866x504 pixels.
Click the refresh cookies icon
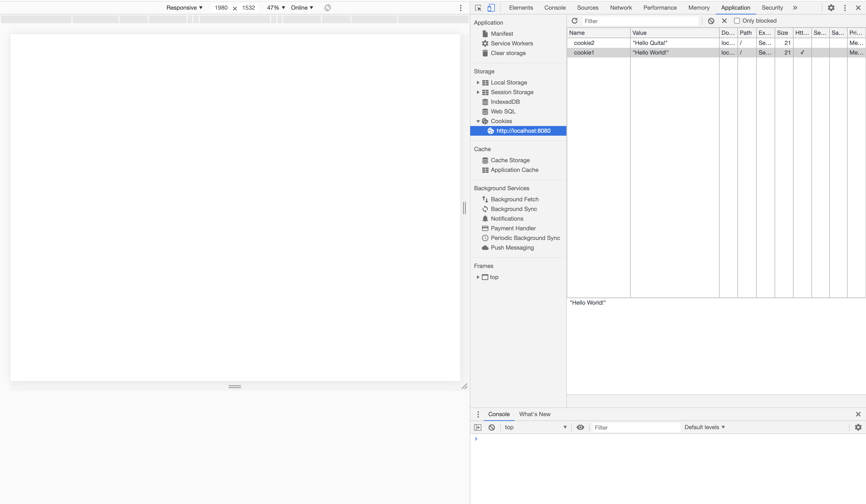(575, 21)
